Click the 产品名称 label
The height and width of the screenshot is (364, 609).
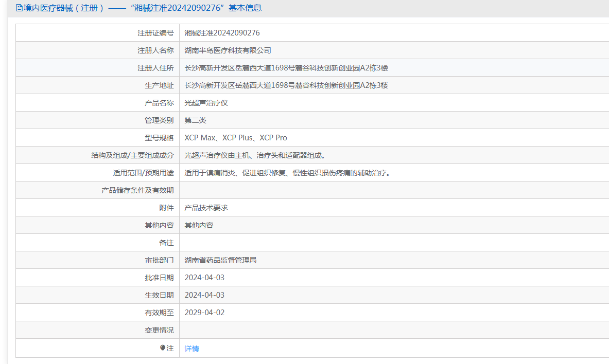click(159, 103)
